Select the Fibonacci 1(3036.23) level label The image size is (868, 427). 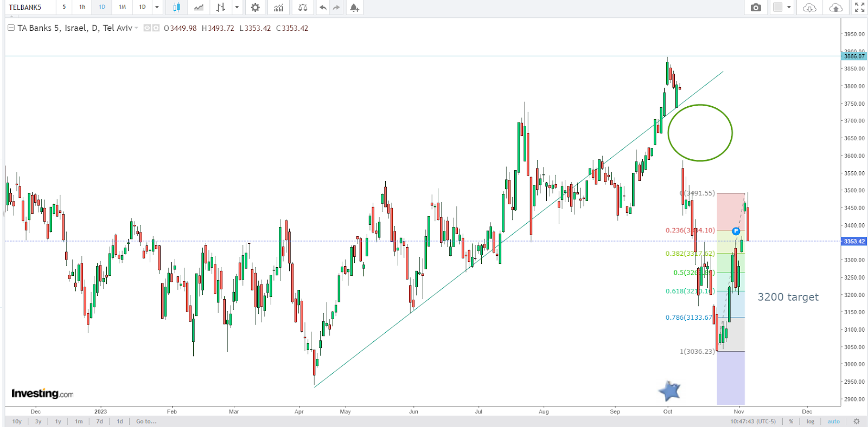697,351
